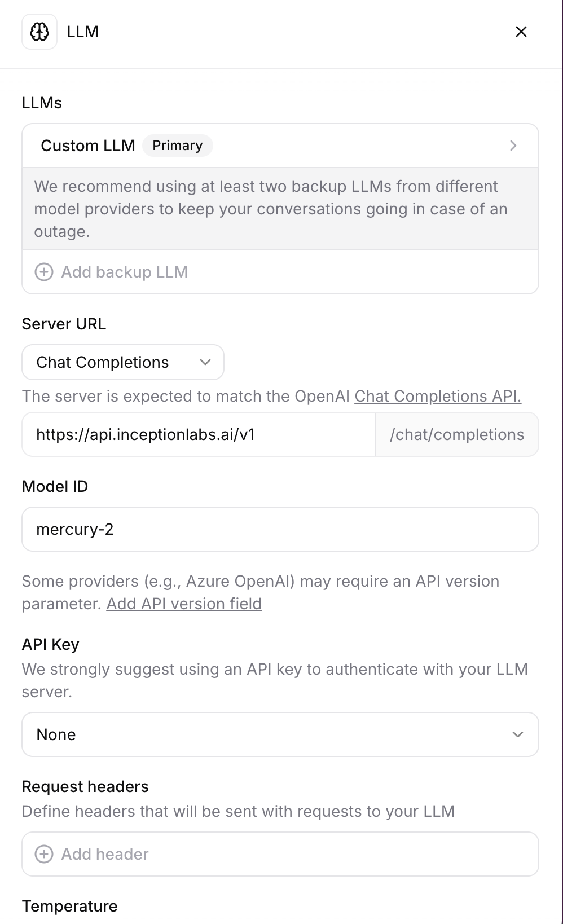Click the brain icon beside LLM title
This screenshot has height=924, width=563.
click(39, 32)
